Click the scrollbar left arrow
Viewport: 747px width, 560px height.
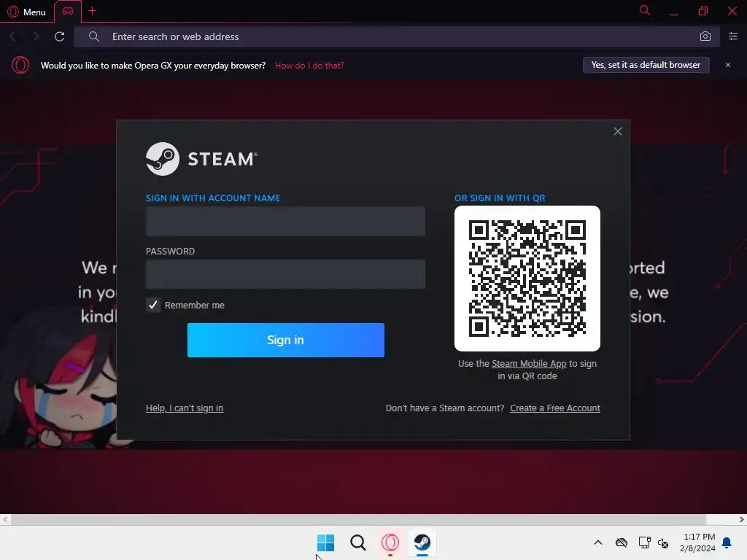[5, 519]
